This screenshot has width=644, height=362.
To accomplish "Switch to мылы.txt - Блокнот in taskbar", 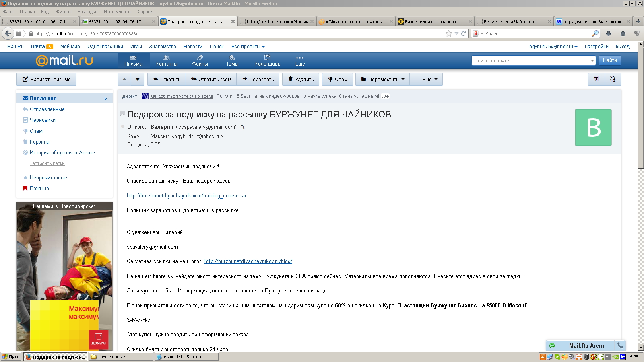I will pyautogui.click(x=187, y=357).
